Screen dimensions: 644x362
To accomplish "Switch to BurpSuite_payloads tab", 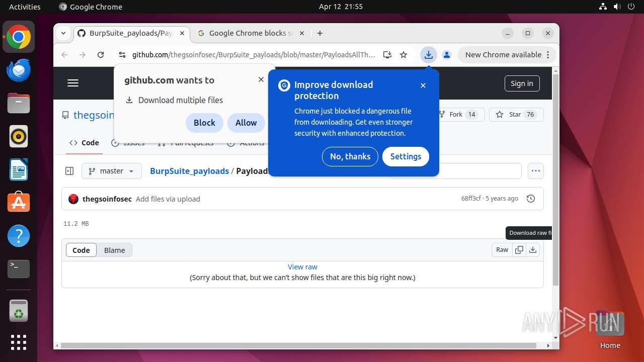I will 131,33.
